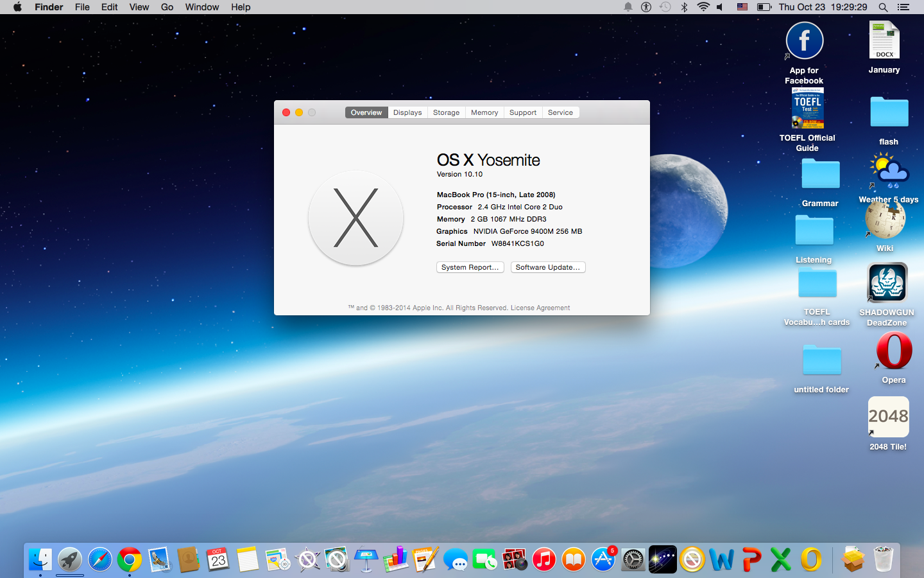924x578 pixels.
Task: Select TOEFL Official Guide desktop icon
Action: coord(807,109)
